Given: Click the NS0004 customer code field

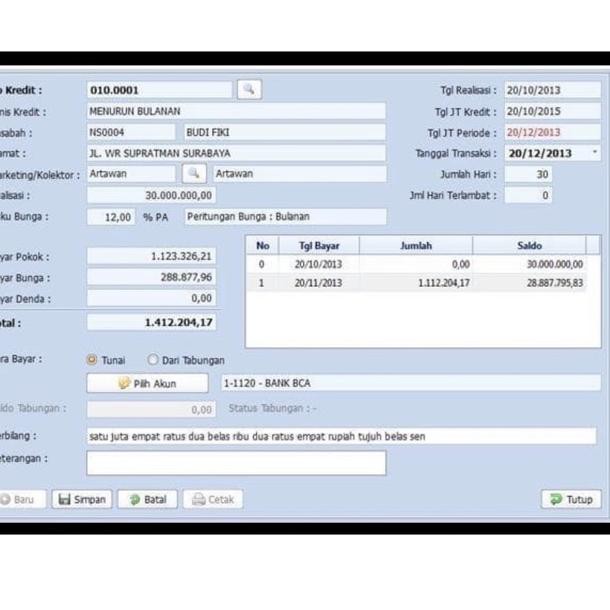Looking at the screenshot, I should tap(131, 132).
